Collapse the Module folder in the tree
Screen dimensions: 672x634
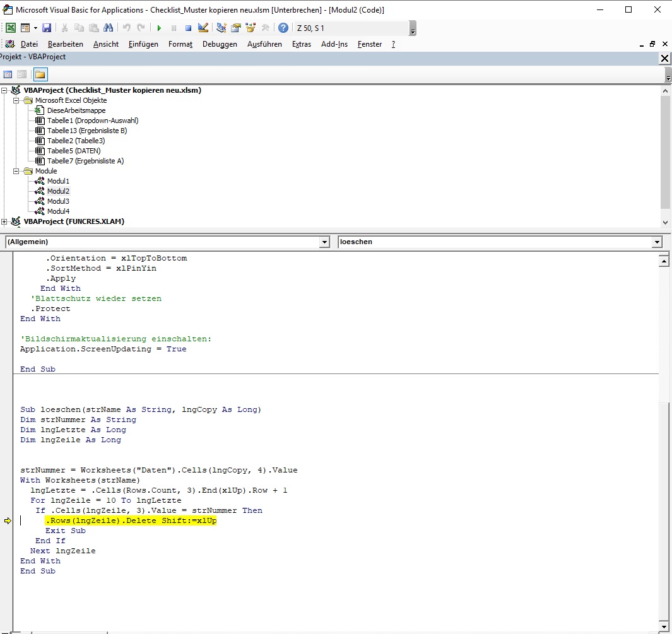coord(16,171)
